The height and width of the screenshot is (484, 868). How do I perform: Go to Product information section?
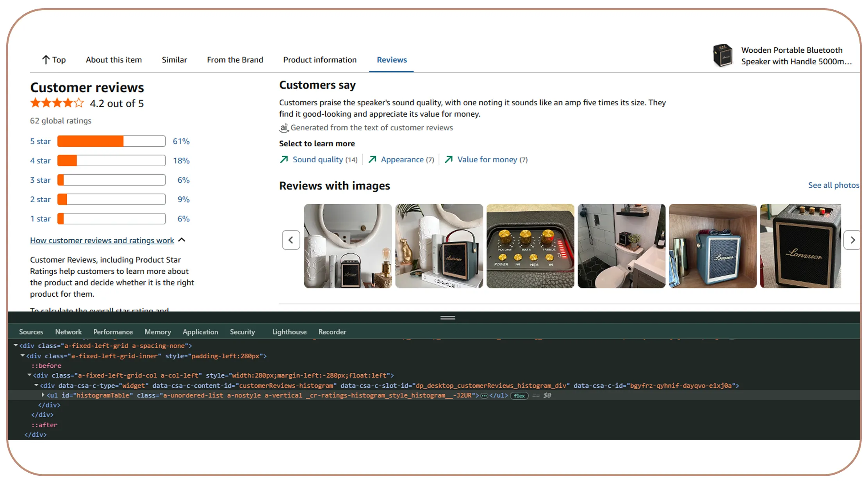(320, 60)
